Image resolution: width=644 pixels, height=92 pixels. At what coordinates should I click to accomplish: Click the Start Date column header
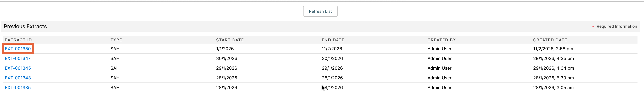pos(230,40)
